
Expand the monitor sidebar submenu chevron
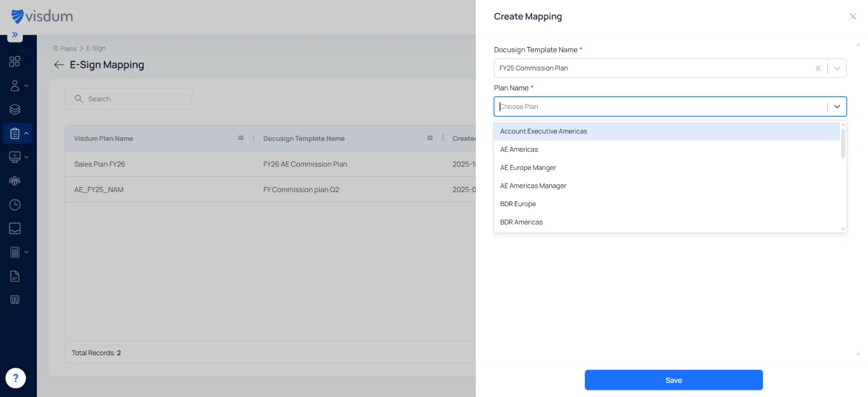pyautogui.click(x=27, y=157)
